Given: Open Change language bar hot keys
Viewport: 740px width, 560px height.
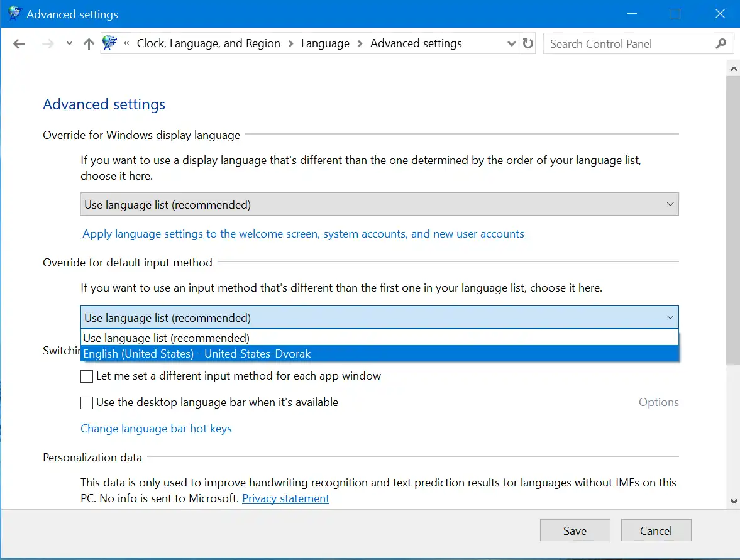Looking at the screenshot, I should tap(156, 429).
